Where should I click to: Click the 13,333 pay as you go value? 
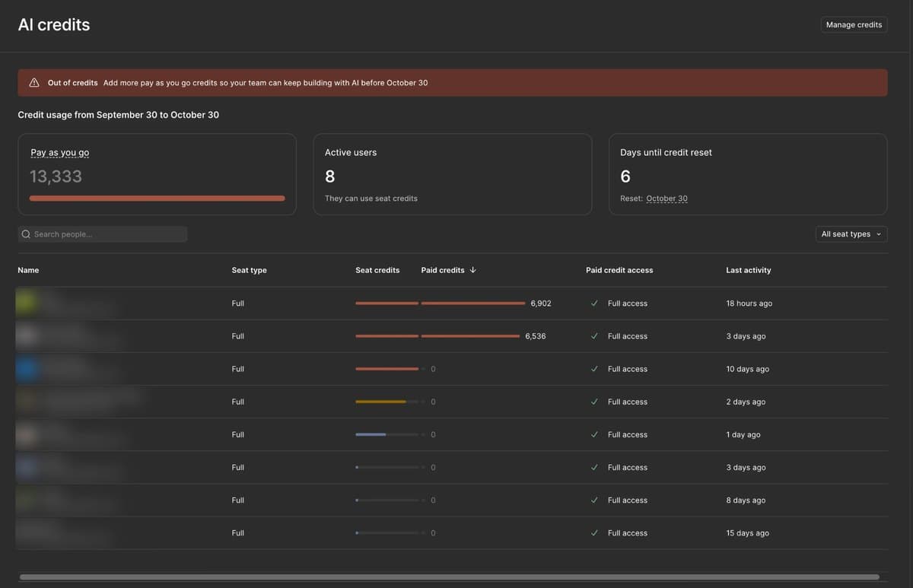56,176
